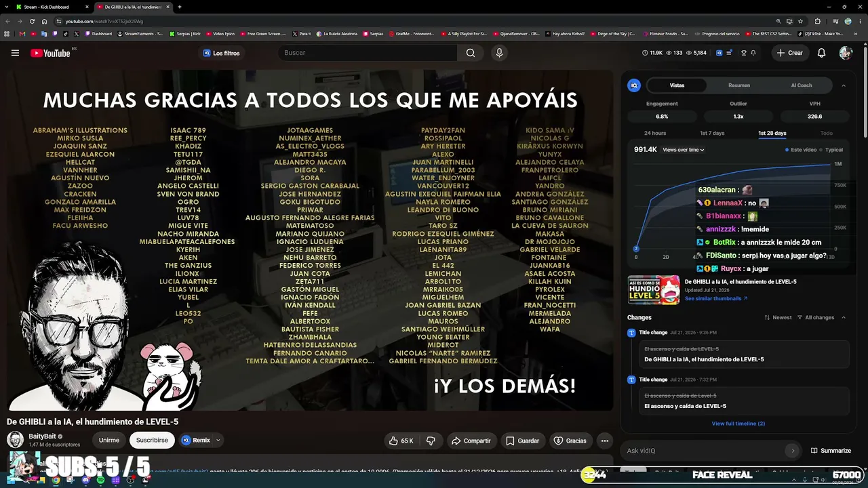Image resolution: width=868 pixels, height=488 pixels.
Task: Click the vidIQ logo in the top bar
Action: point(719,53)
